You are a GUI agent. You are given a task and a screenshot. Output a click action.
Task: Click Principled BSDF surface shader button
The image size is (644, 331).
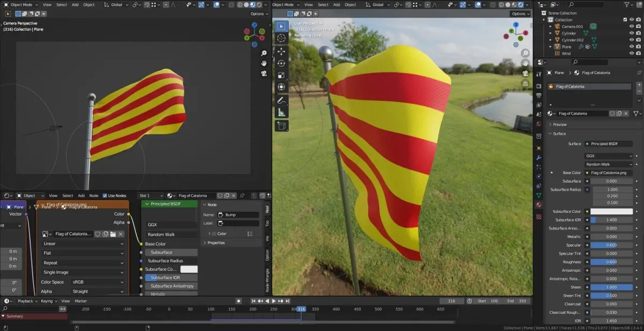pos(609,143)
